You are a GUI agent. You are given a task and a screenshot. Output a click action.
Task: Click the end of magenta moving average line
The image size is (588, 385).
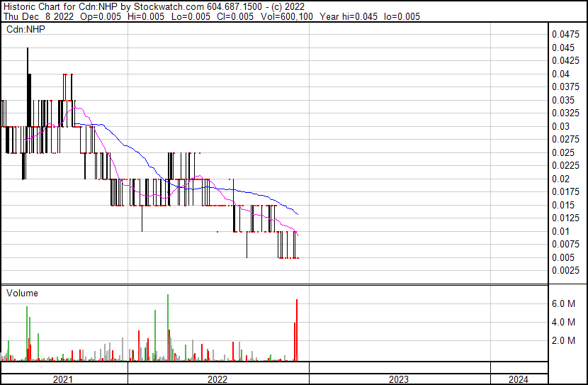click(298, 235)
